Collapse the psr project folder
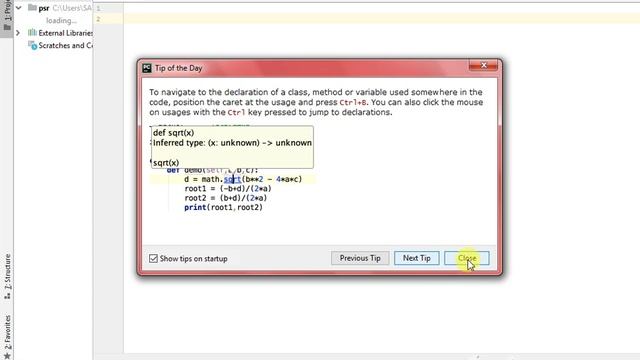Viewport: 640px width, 360px height. click(19, 8)
